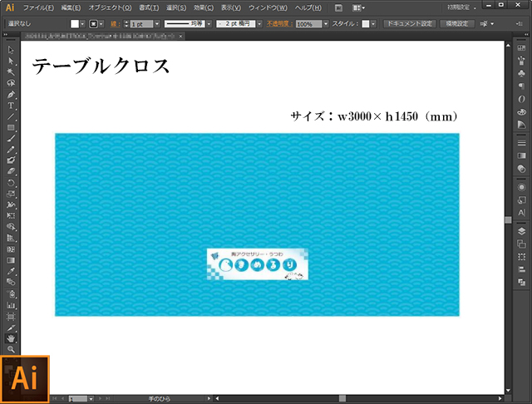Image resolution: width=532 pixels, height=404 pixels.
Task: Select the Paintbrush tool
Action: 11,138
